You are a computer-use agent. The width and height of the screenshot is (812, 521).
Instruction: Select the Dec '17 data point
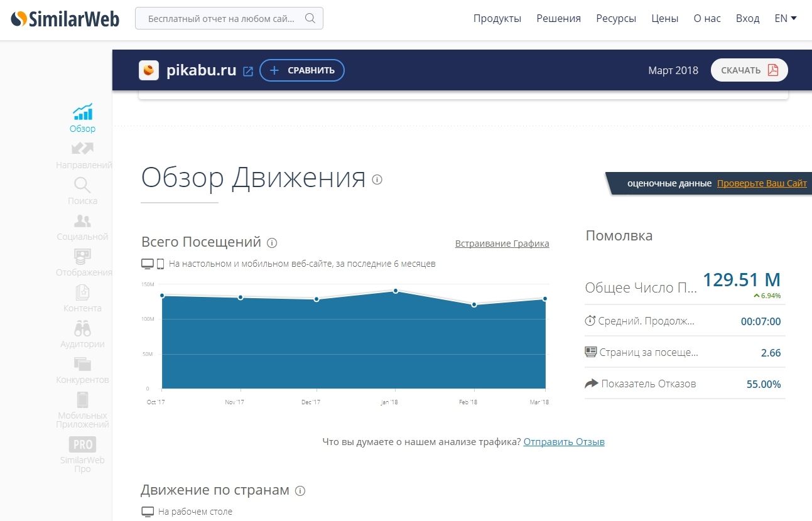click(317, 299)
